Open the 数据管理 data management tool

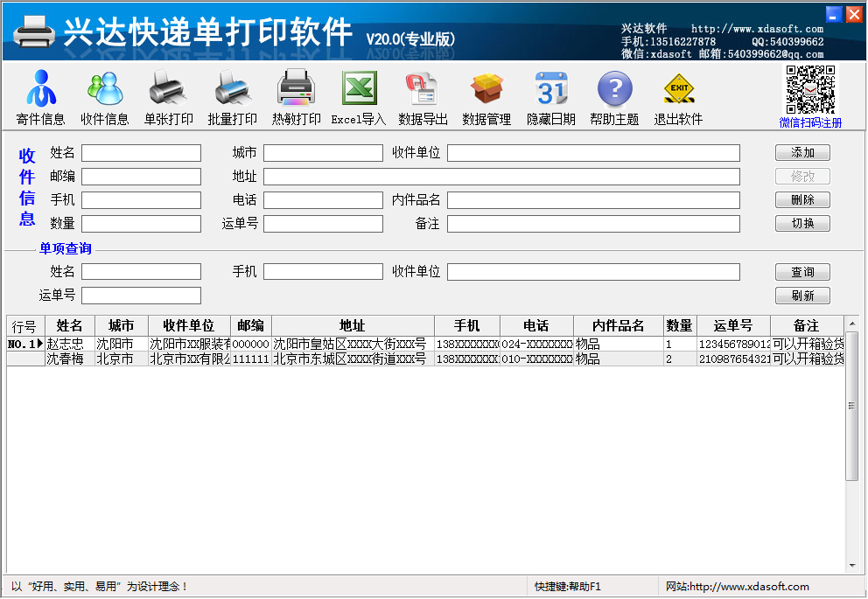[x=486, y=96]
